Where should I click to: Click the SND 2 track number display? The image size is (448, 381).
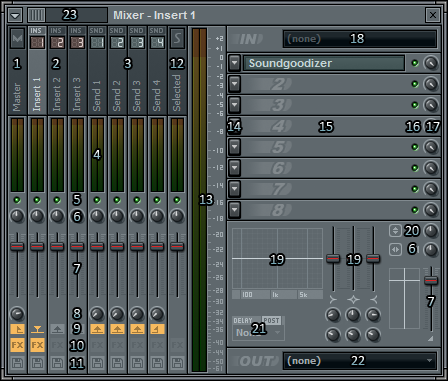pos(117,42)
